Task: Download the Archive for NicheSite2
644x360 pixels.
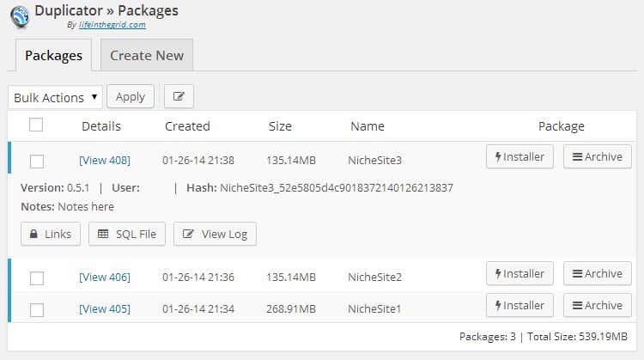Action: click(x=597, y=274)
